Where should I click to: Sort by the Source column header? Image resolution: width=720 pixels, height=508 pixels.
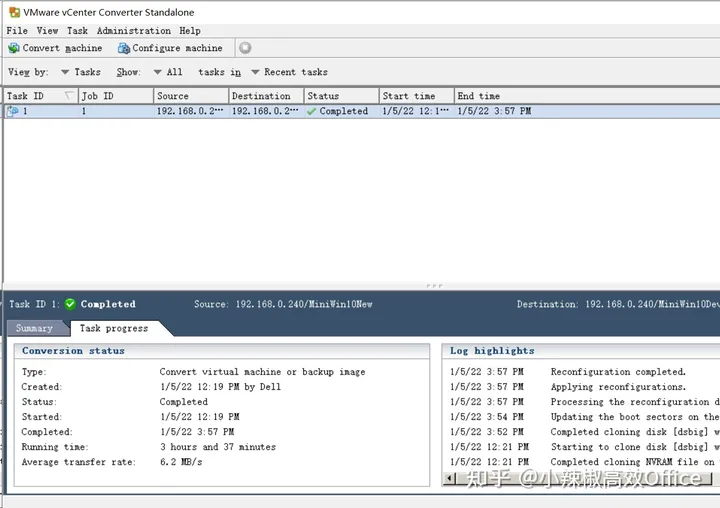191,96
